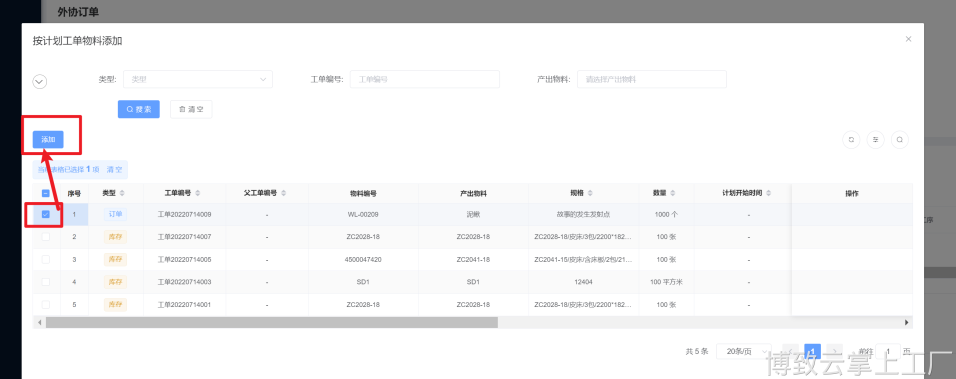956x379 pixels.
Task: Click the right arrow of horizontal scrollbar
Action: point(907,322)
